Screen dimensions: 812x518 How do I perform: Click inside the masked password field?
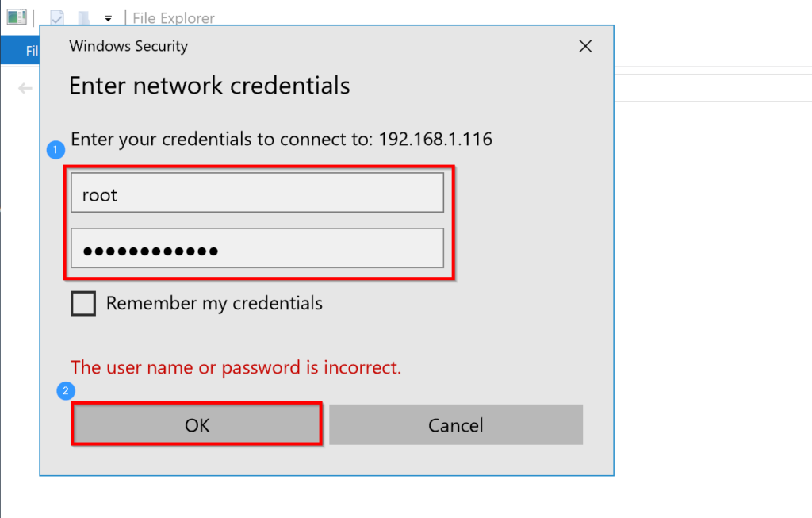click(x=257, y=248)
